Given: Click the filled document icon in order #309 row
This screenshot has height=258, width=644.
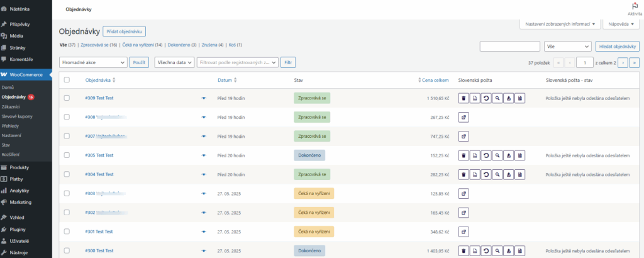Looking at the screenshot, I should (520, 98).
